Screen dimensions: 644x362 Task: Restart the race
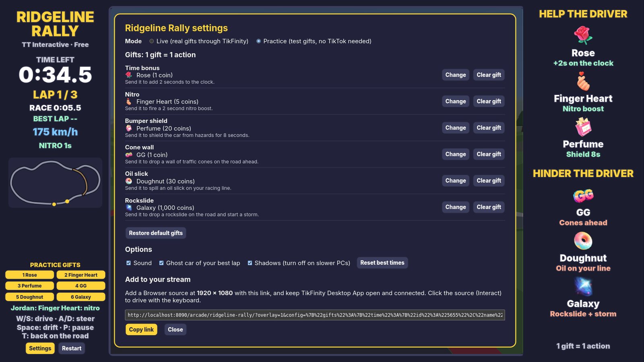[72, 348]
